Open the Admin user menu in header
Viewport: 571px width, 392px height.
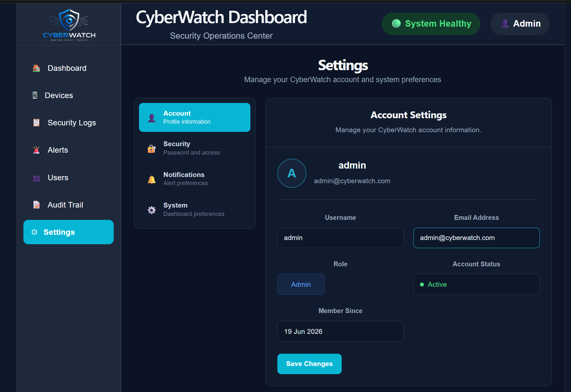pyautogui.click(x=520, y=24)
